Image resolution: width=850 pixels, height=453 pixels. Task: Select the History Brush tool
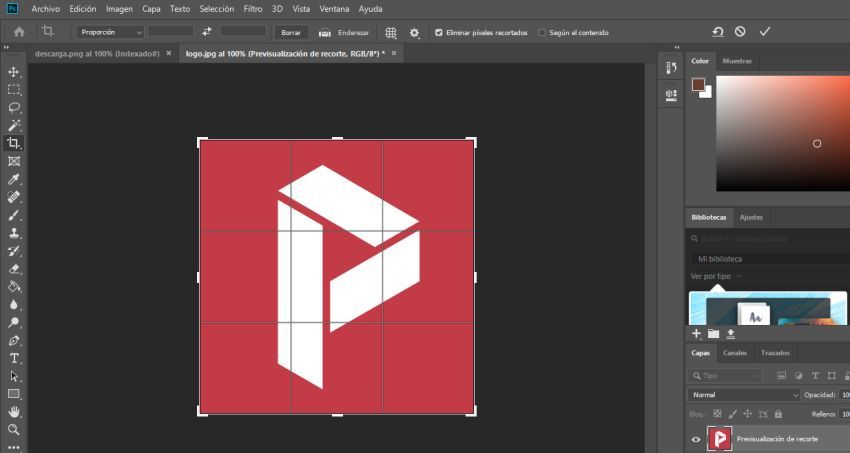point(14,251)
